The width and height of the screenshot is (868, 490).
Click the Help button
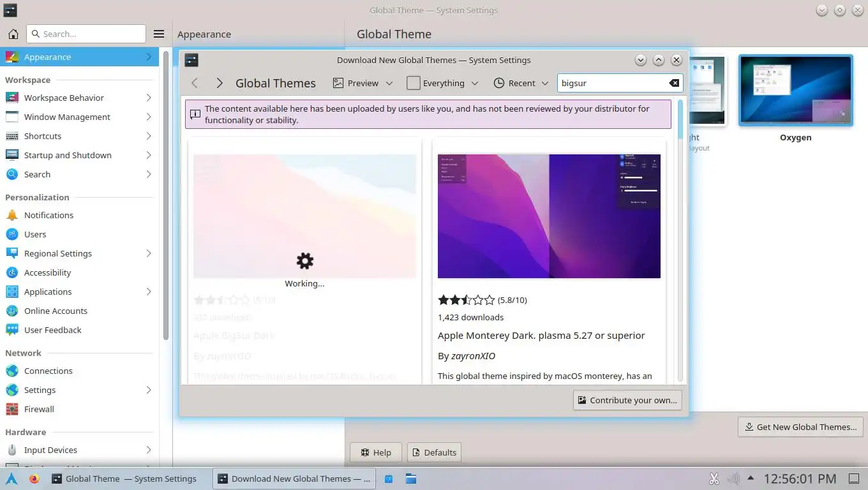coord(375,452)
